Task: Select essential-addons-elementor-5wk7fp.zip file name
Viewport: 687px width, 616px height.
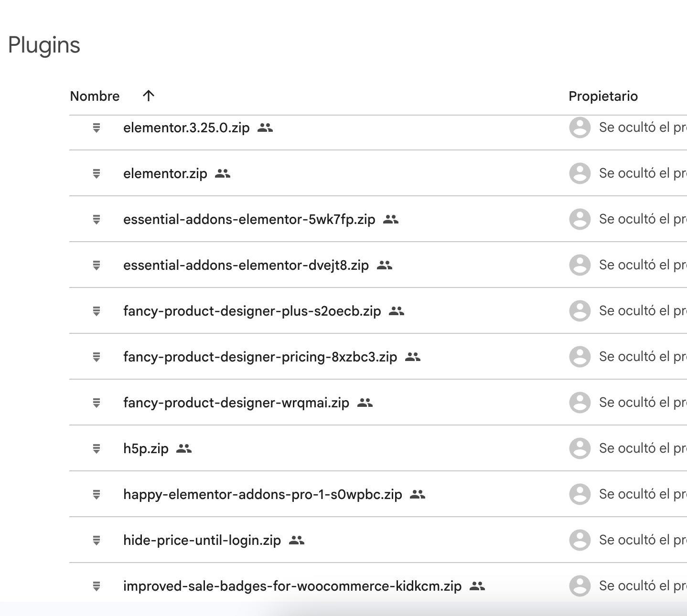Action: [x=249, y=220]
